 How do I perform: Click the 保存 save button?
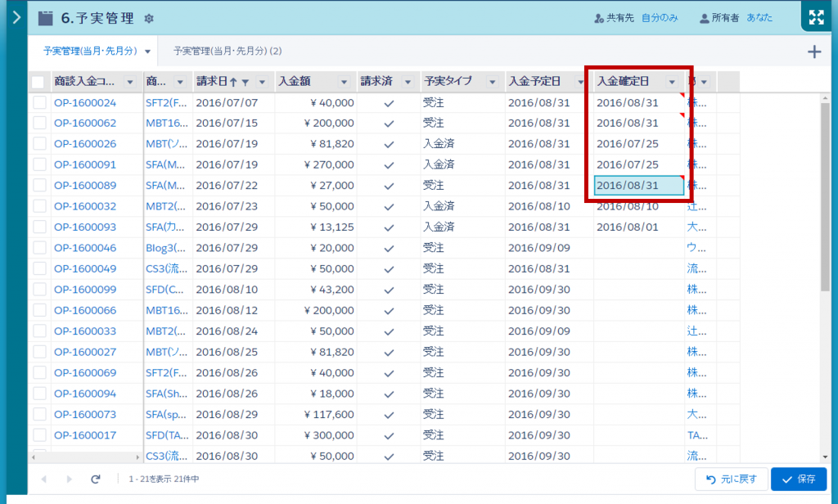tap(799, 479)
